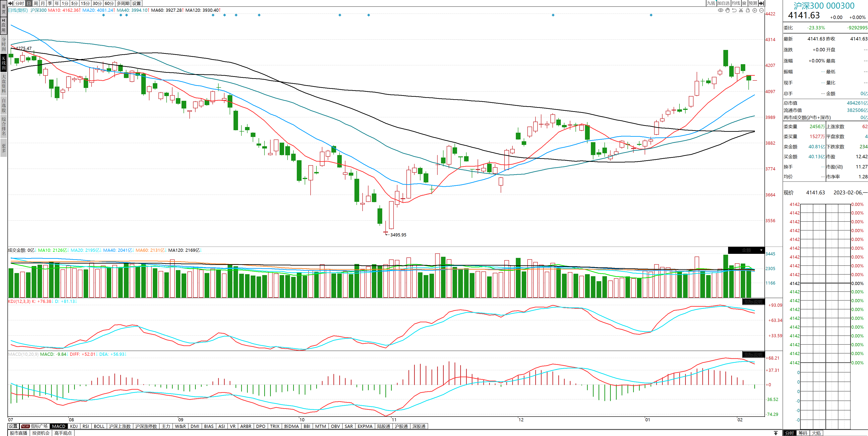This screenshot has width=868, height=436.
Task: Select the KDJ indicator tab
Action: 74,426
